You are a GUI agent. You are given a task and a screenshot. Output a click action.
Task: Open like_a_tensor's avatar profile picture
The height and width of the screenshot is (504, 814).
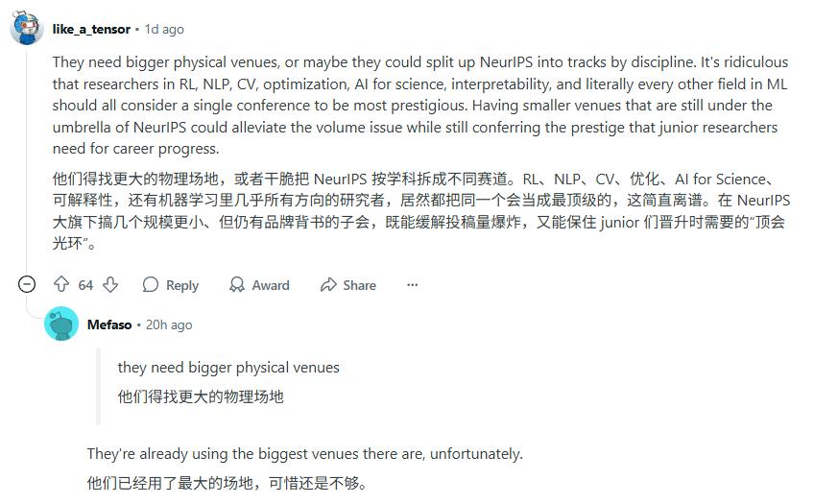coord(27,28)
